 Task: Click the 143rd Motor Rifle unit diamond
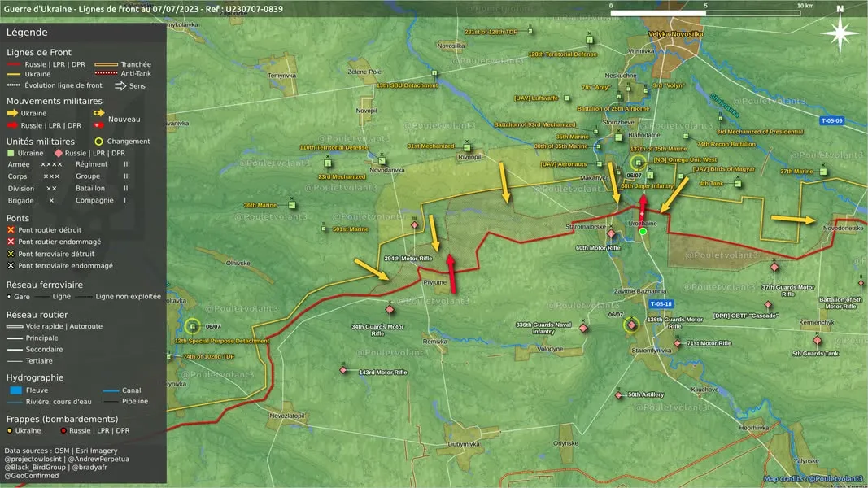click(343, 369)
